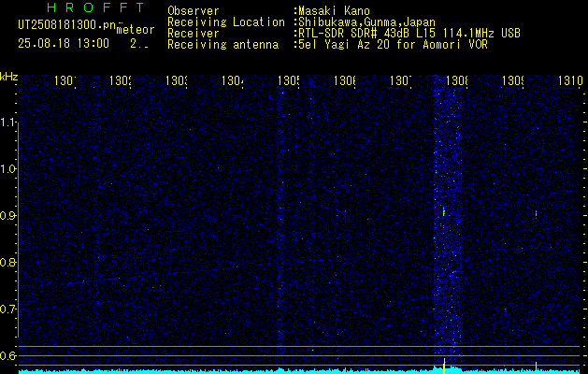588x374 pixels.
Task: Click the 0.6 kHz frequency label
Action: tap(9, 355)
